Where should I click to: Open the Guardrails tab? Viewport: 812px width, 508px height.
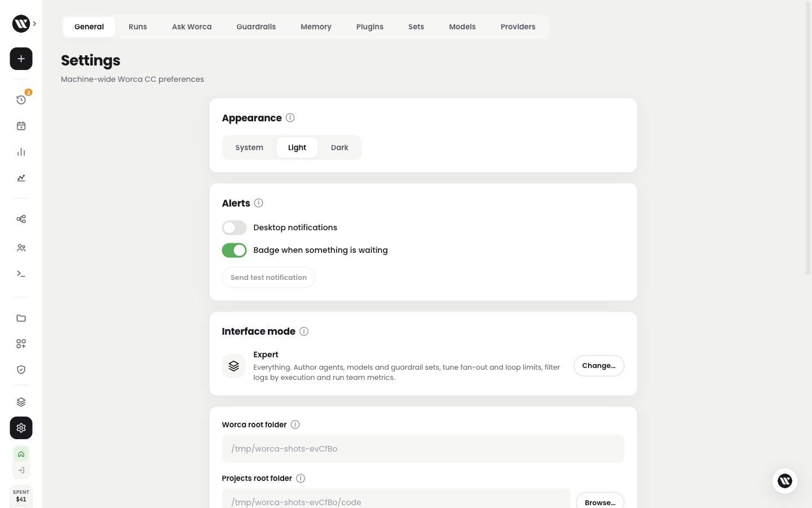click(256, 27)
